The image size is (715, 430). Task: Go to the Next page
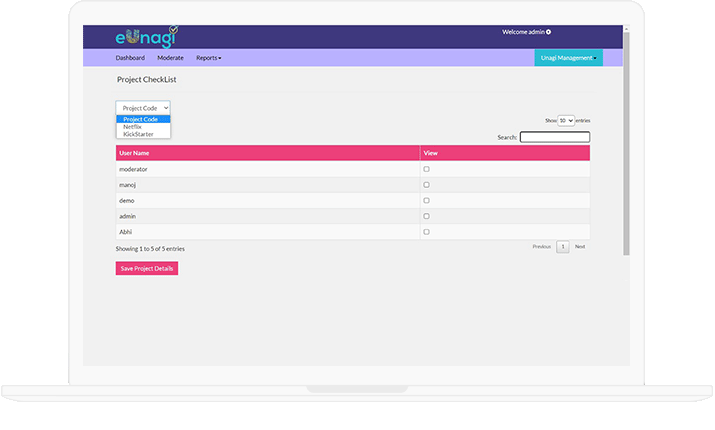580,247
